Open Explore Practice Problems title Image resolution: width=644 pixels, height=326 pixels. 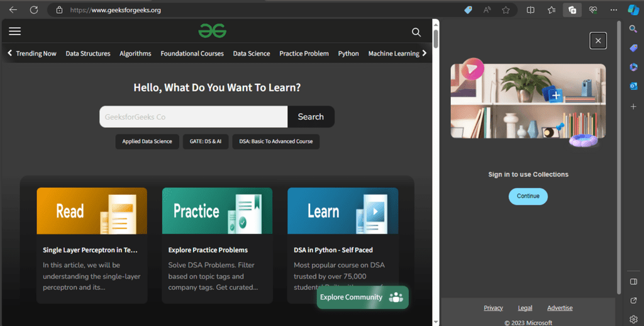208,250
